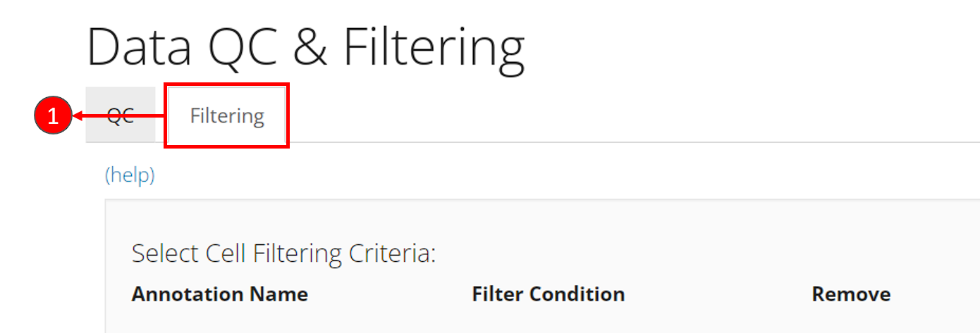Open the (help) link
The image size is (980, 333).
coord(130,175)
